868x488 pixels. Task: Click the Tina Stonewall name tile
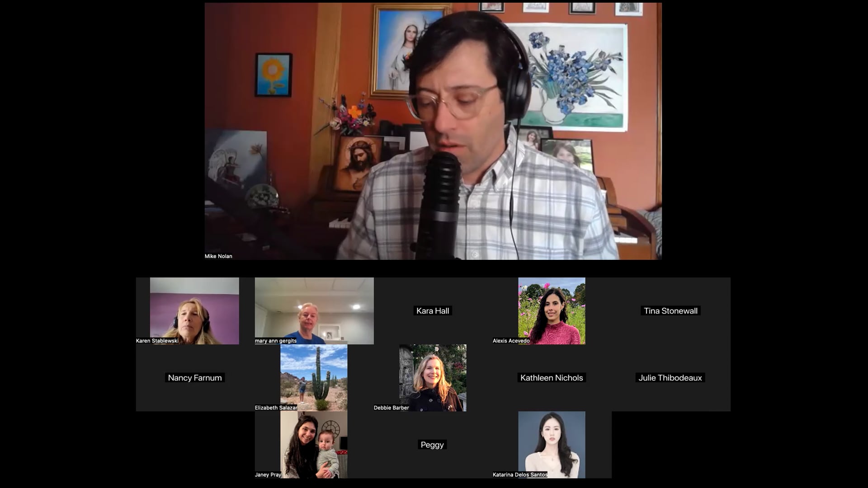pos(670,311)
